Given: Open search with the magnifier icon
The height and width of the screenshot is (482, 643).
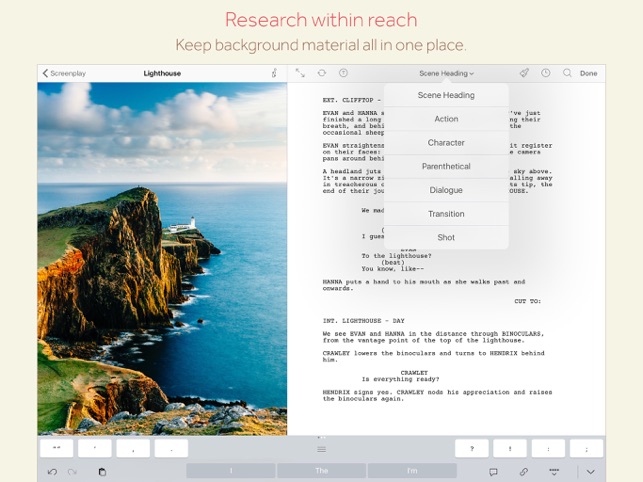Looking at the screenshot, I should point(567,73).
